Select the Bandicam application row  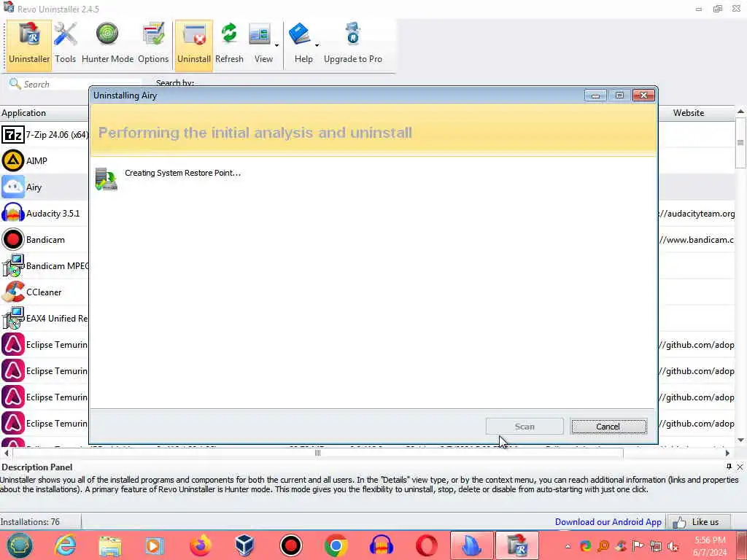44,239
